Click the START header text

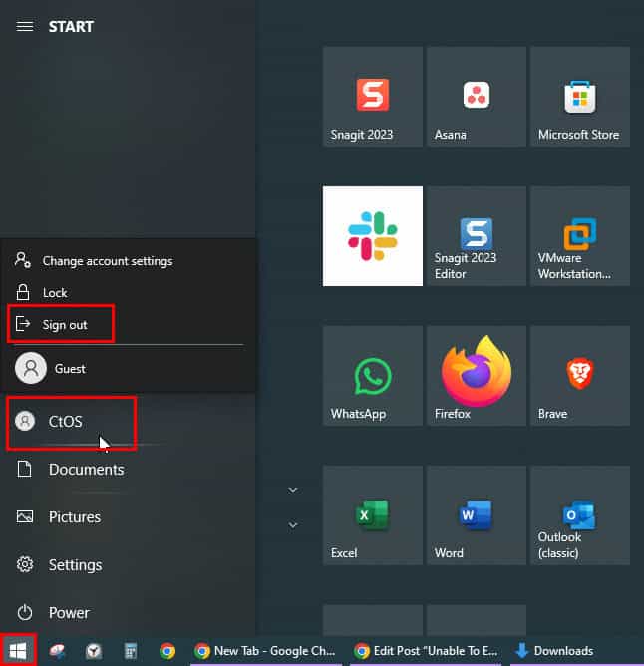coord(71,26)
